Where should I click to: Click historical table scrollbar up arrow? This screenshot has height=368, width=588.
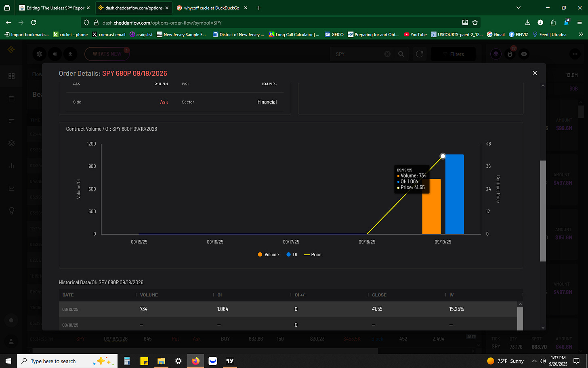click(x=520, y=304)
